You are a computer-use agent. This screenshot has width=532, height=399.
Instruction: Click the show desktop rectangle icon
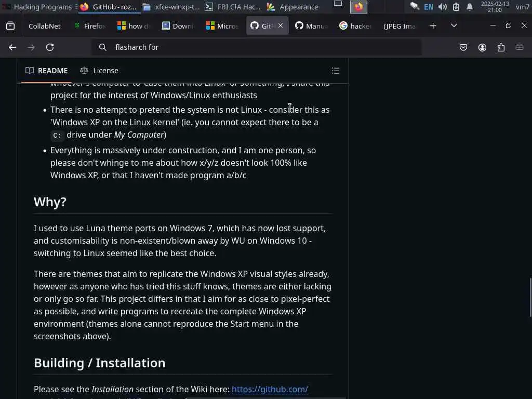[338, 4]
